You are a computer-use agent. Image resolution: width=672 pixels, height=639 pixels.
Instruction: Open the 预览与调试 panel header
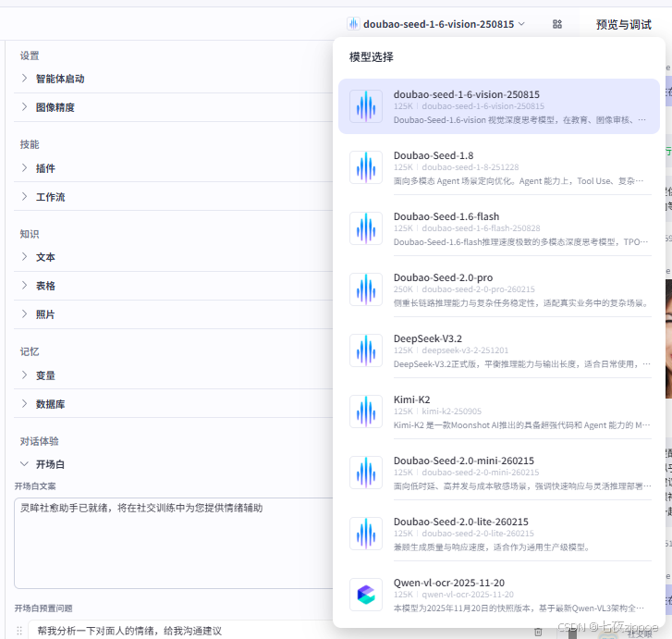pos(623,24)
